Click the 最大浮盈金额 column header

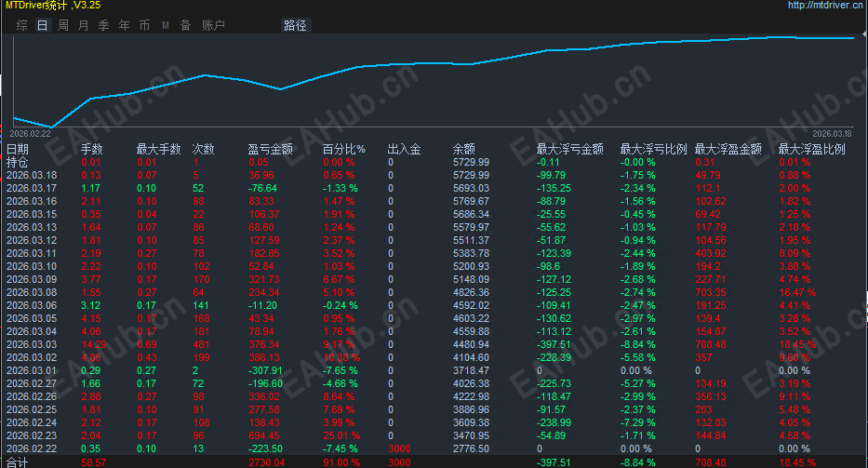coord(728,149)
